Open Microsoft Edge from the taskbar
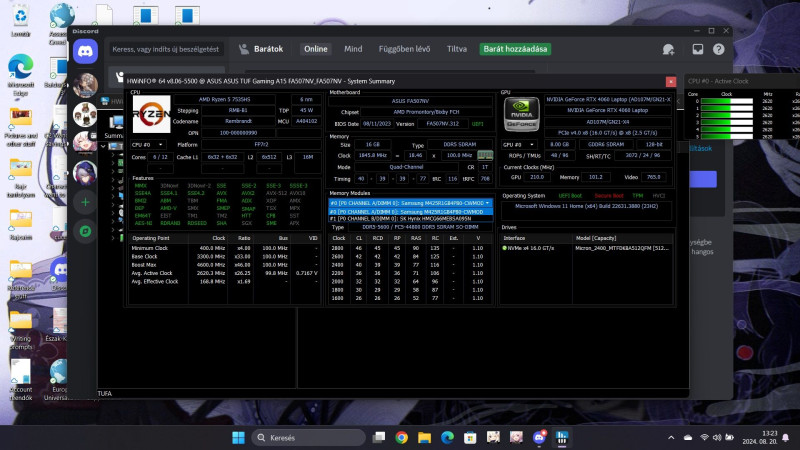The height and width of the screenshot is (450, 800). click(447, 437)
